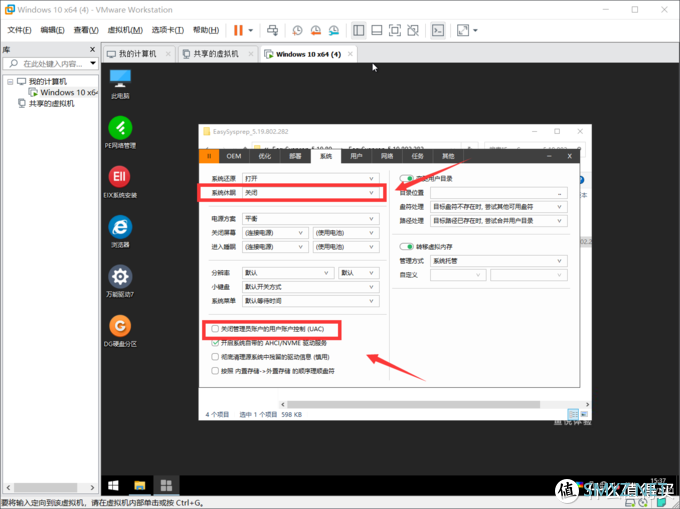
Task: Click the 浏览器 desktop icon
Action: coord(120,232)
